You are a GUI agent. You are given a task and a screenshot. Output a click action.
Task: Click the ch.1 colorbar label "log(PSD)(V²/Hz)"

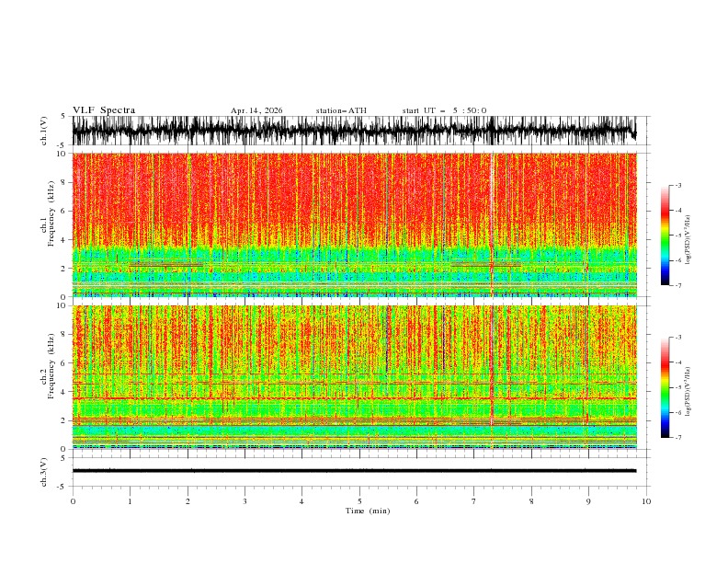click(x=688, y=240)
